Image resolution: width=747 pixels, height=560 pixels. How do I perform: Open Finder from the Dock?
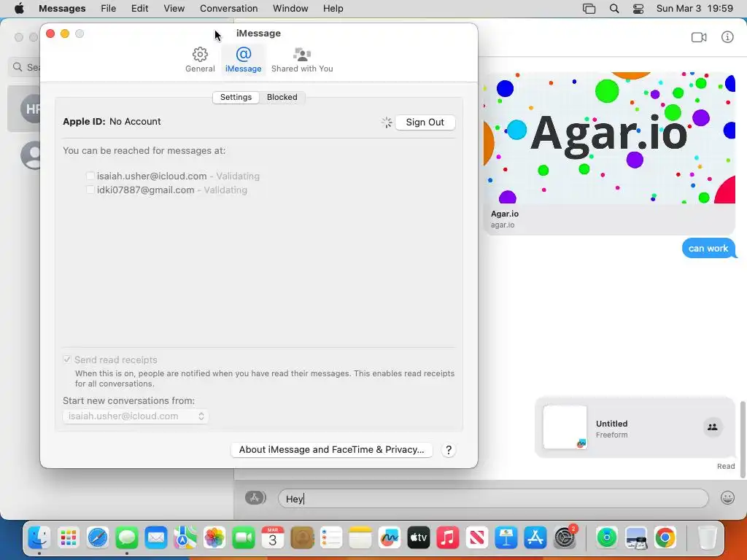pos(39,537)
